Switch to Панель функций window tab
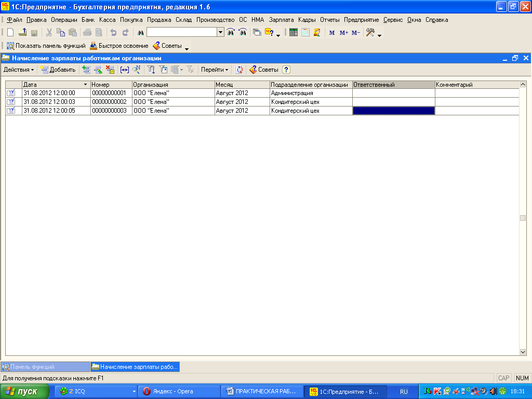532x399 pixels. click(45, 367)
